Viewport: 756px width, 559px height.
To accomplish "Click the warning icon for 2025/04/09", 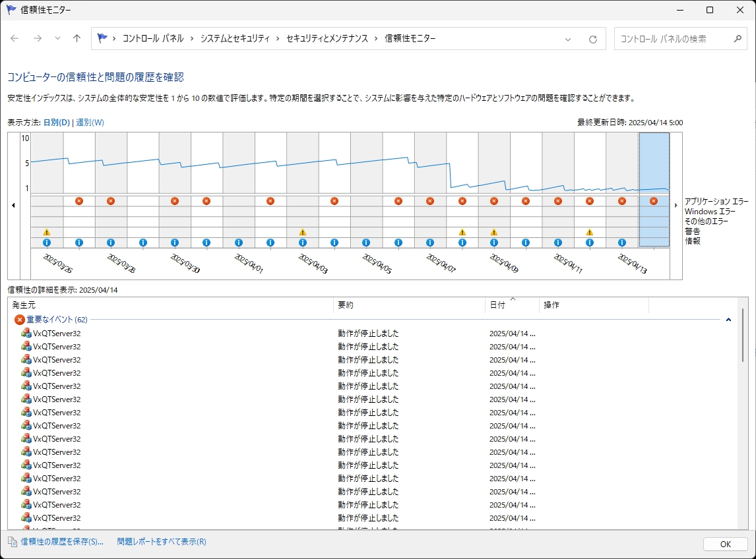I will pyautogui.click(x=494, y=232).
